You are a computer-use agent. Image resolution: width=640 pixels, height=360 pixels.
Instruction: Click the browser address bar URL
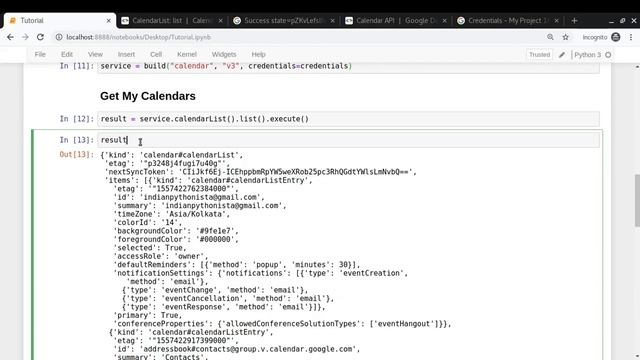click(139, 37)
